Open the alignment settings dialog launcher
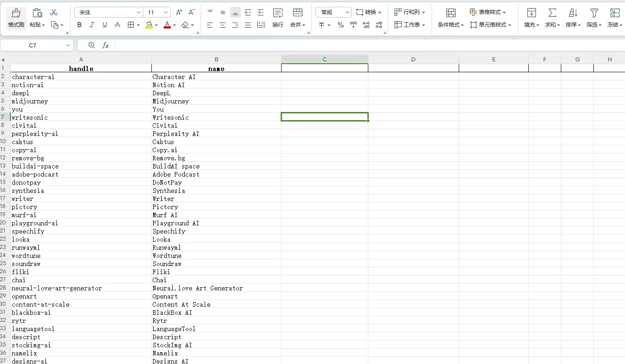This screenshot has width=625, height=364. click(x=309, y=33)
